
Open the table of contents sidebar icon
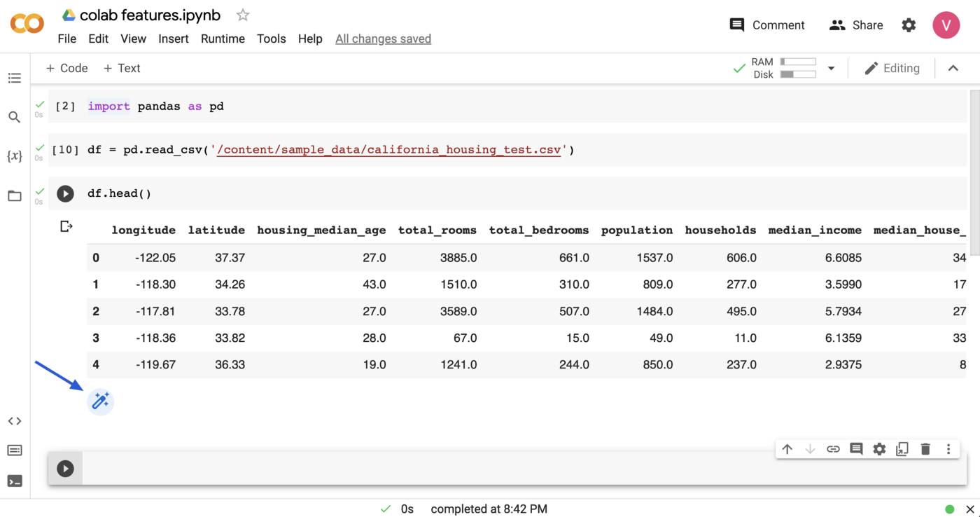15,78
